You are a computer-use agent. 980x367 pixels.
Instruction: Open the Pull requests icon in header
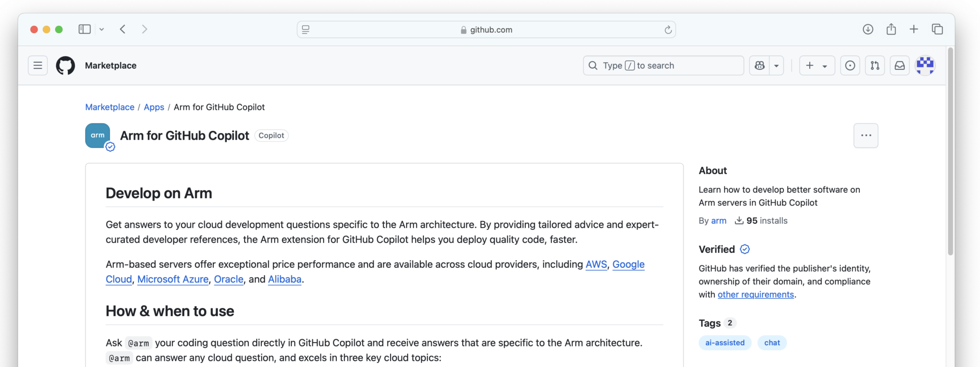point(875,66)
